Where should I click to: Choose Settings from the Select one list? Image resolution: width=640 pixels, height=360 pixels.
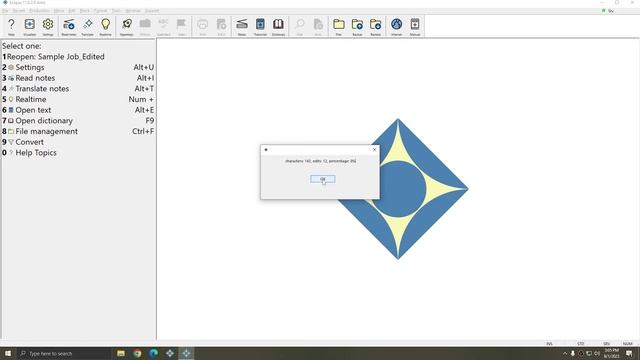[x=78, y=67]
